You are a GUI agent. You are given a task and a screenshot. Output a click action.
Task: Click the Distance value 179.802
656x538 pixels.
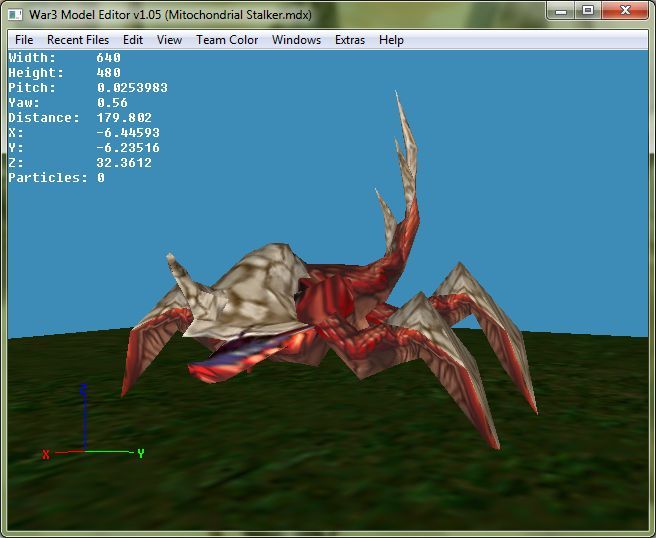coord(124,118)
